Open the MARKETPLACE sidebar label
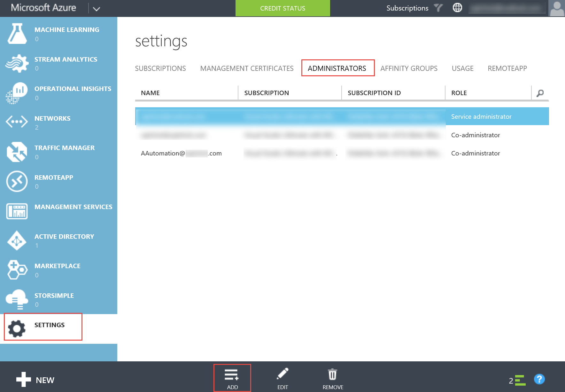This screenshot has width=565, height=392. pyautogui.click(x=58, y=266)
